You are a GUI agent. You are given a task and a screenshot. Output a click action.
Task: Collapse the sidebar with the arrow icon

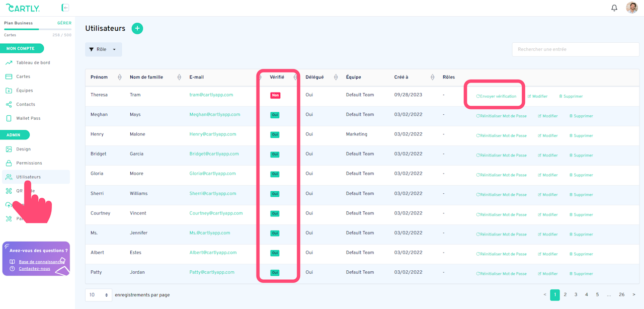pyautogui.click(x=65, y=8)
